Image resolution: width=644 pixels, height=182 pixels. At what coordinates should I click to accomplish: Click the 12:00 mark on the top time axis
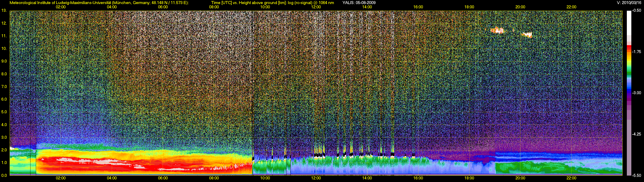316,7
